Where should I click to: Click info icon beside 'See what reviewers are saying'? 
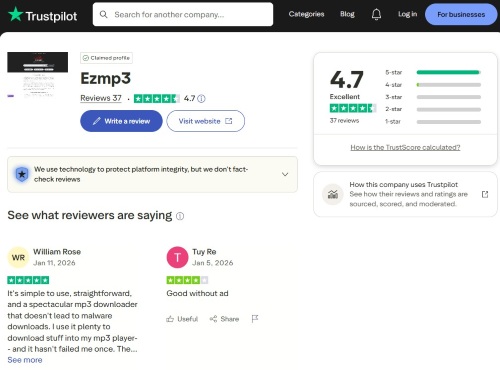click(x=180, y=216)
